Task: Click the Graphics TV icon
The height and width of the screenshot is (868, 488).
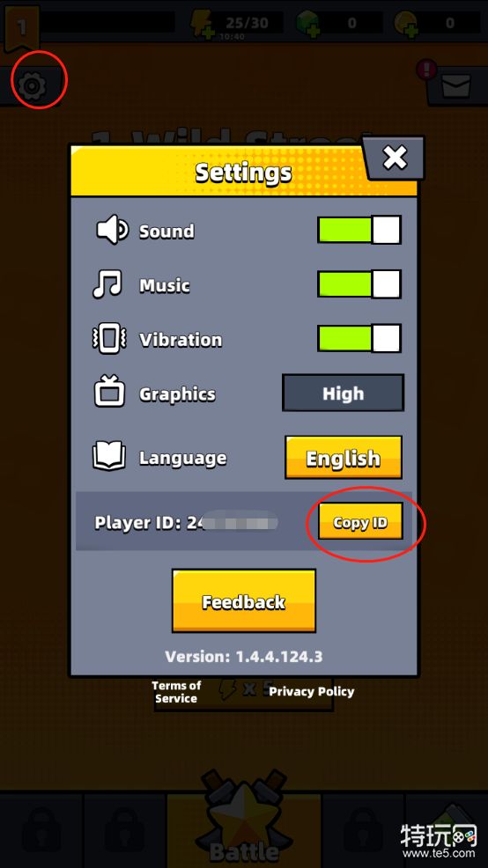Action: click(109, 392)
